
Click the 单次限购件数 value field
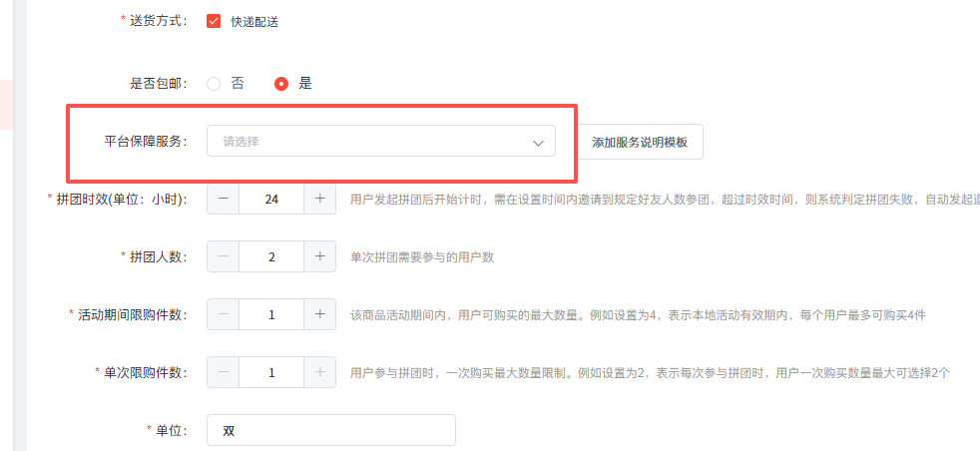coord(271,372)
